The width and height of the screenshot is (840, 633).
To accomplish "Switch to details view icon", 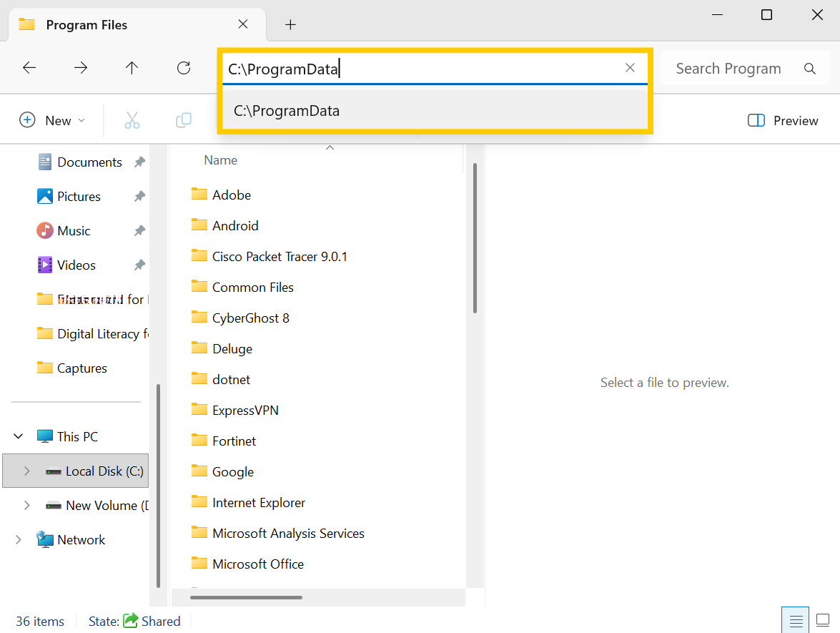I will [796, 621].
